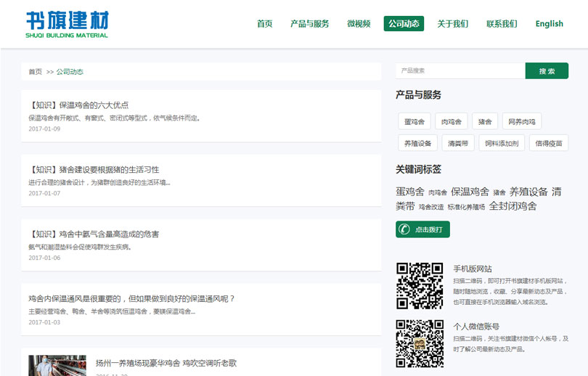Click the personal WeChat QR code
The width and height of the screenshot is (588, 376).
[420, 343]
